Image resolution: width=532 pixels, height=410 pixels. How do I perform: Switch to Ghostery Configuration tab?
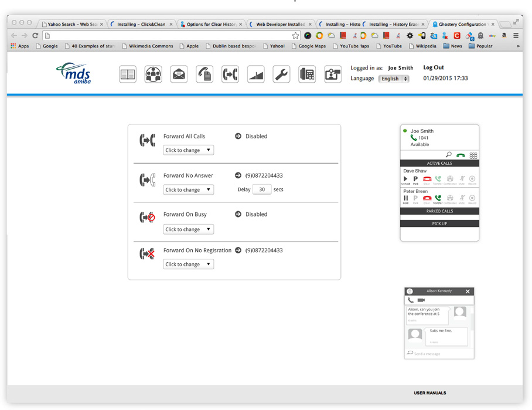(x=463, y=24)
